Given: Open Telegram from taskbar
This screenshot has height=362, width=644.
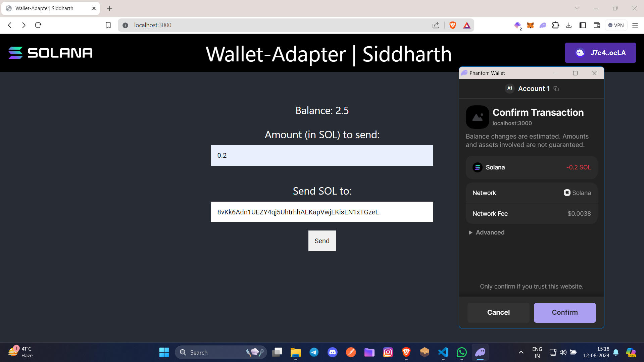Looking at the screenshot, I should point(314,352).
